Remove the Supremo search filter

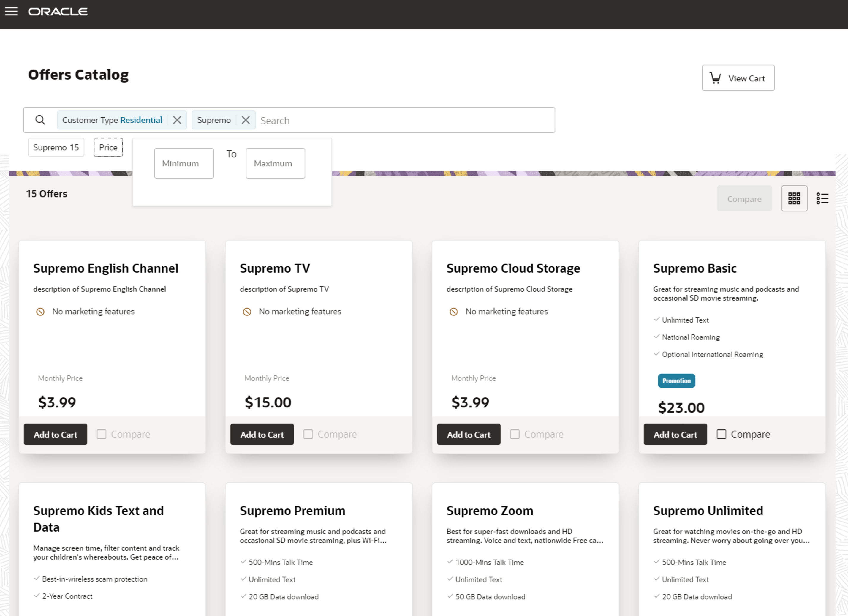point(246,120)
